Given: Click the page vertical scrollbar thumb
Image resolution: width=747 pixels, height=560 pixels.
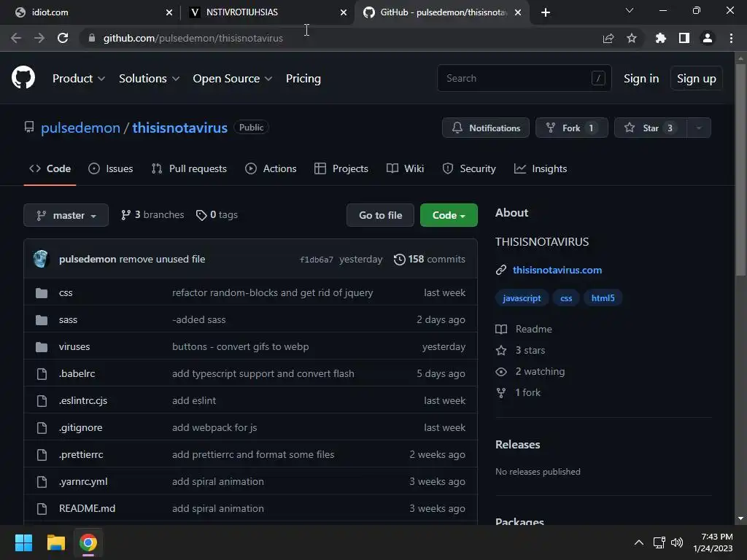Looking at the screenshot, I should (x=740, y=169).
